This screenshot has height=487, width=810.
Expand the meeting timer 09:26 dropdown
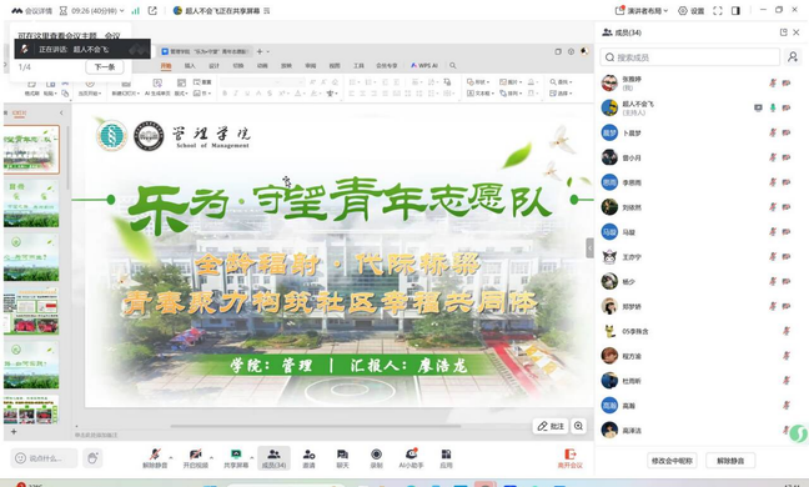(122, 10)
